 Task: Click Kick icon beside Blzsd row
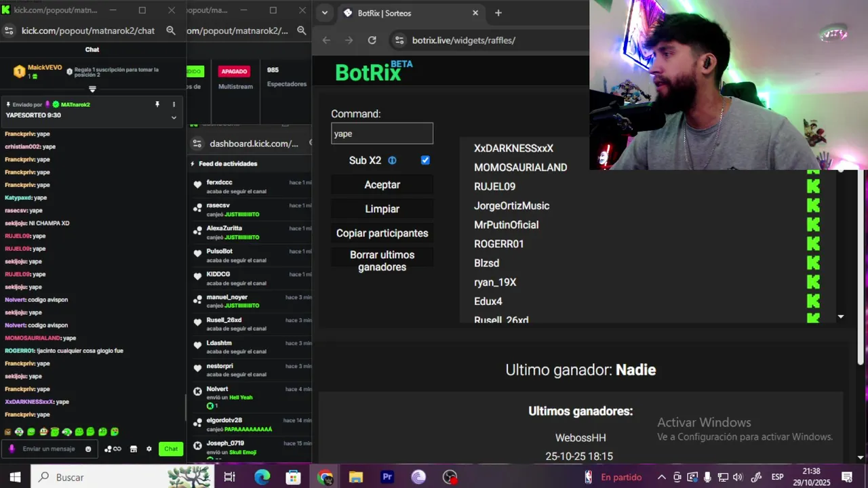click(813, 262)
